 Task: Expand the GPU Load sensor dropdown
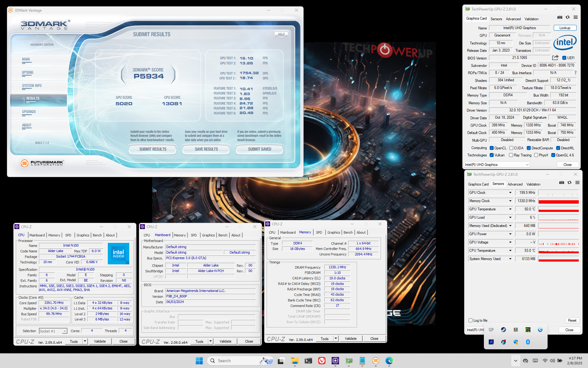510,217
